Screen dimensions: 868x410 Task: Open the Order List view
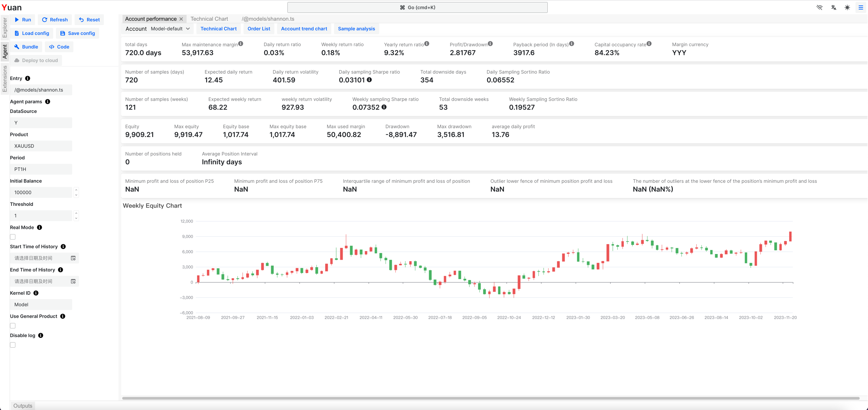pos(259,29)
